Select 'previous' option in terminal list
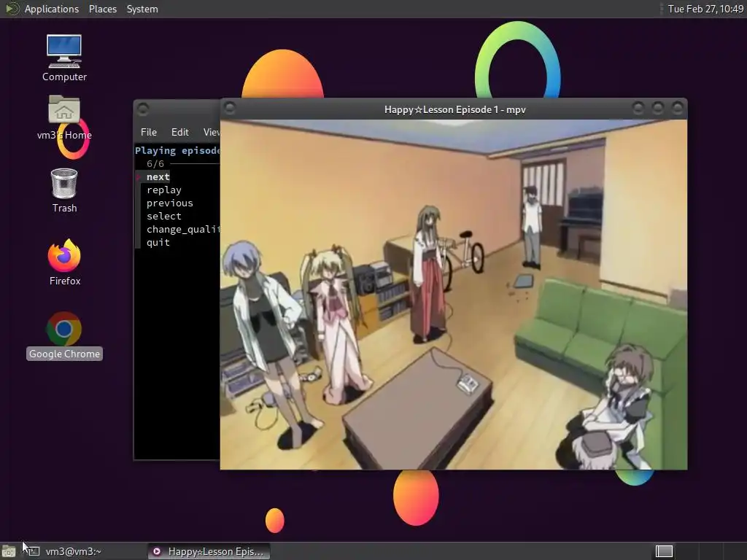 coord(169,203)
